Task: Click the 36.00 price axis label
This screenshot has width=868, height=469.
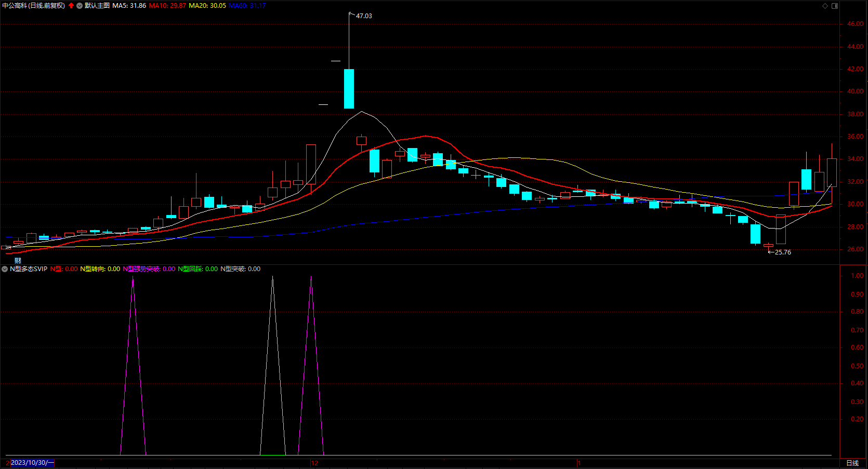Action: pos(855,137)
